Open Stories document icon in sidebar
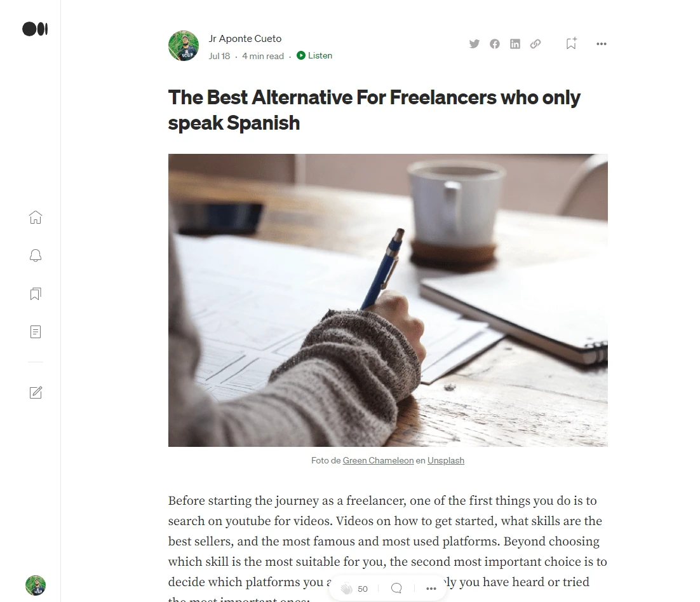700x602 pixels. [x=36, y=332]
